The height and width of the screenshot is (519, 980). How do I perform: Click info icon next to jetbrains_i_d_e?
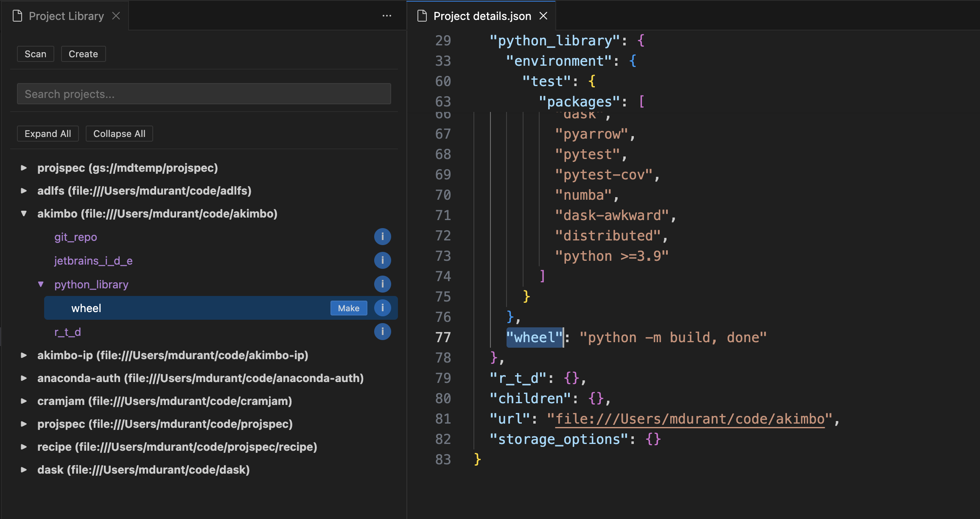pos(382,260)
